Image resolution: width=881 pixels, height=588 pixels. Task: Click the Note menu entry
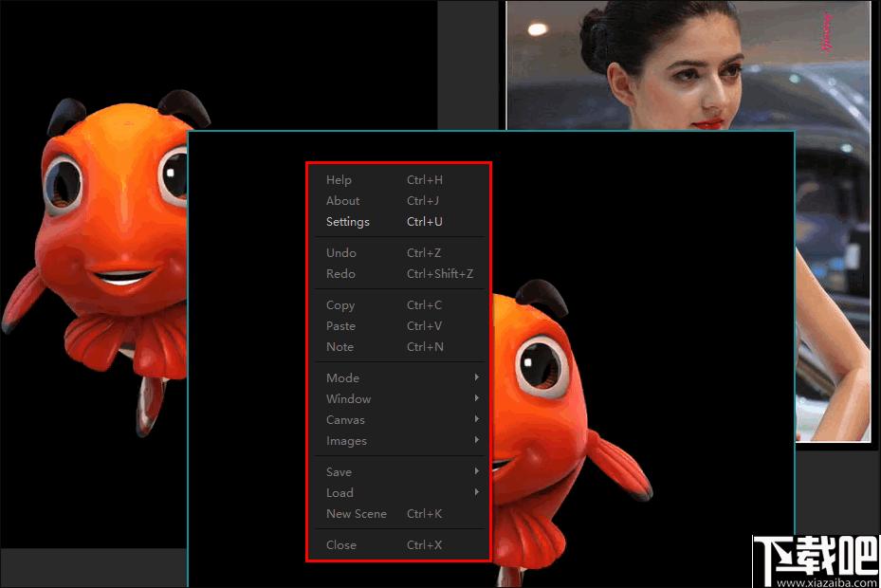tap(399, 347)
